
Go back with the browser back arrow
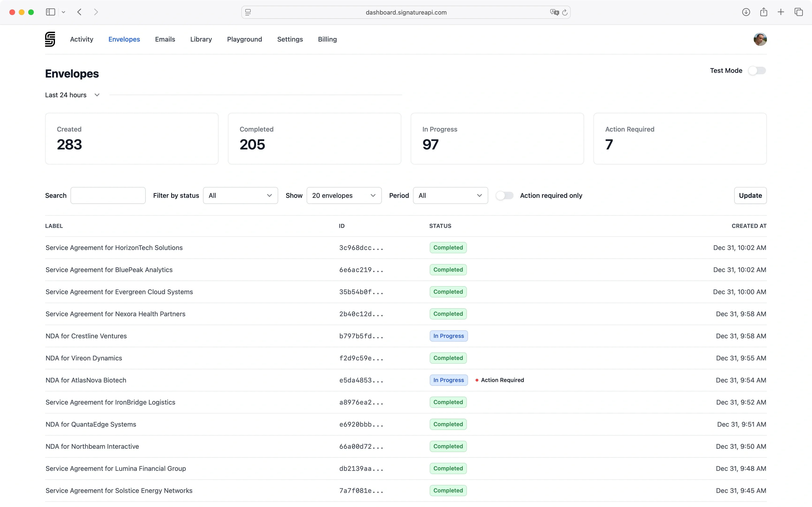point(79,12)
